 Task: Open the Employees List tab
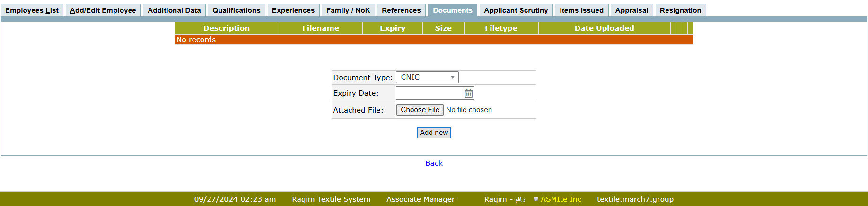tap(32, 10)
